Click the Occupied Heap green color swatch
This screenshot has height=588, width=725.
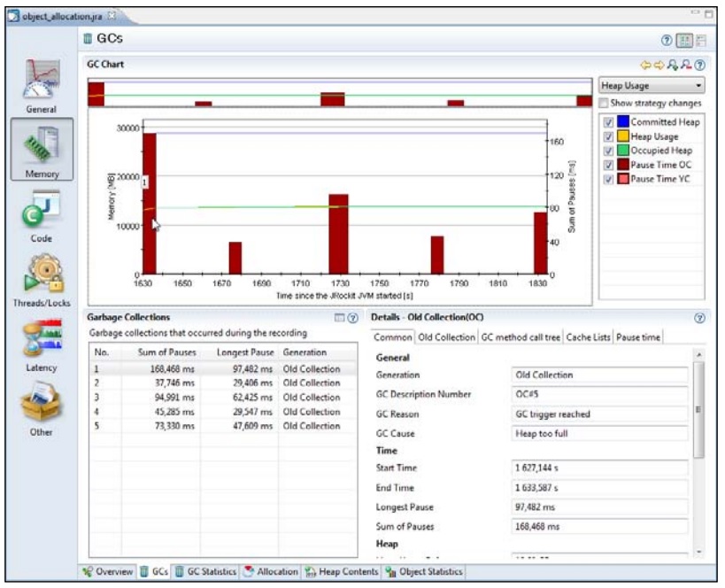(622, 151)
